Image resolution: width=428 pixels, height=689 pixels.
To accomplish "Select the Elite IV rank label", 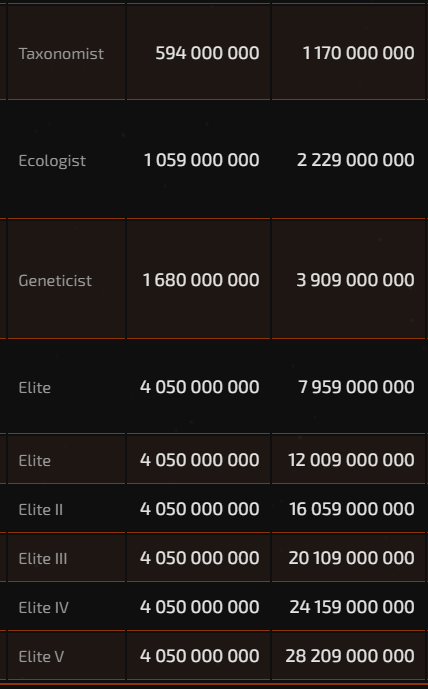I will click(44, 608).
